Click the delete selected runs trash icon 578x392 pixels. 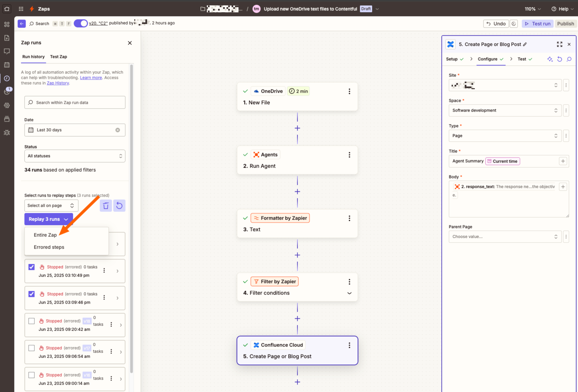106,206
